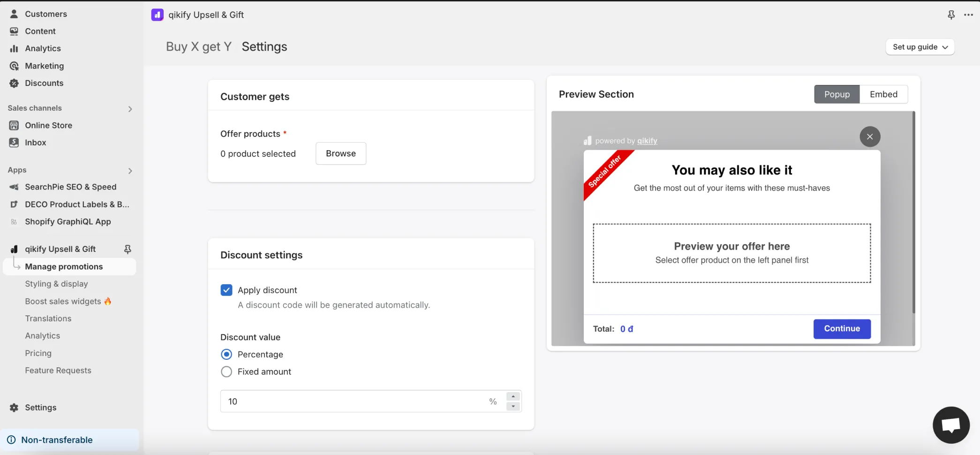Click the pin icon beside qikify Upsell & Gift
This screenshot has height=455, width=980.
click(x=127, y=249)
